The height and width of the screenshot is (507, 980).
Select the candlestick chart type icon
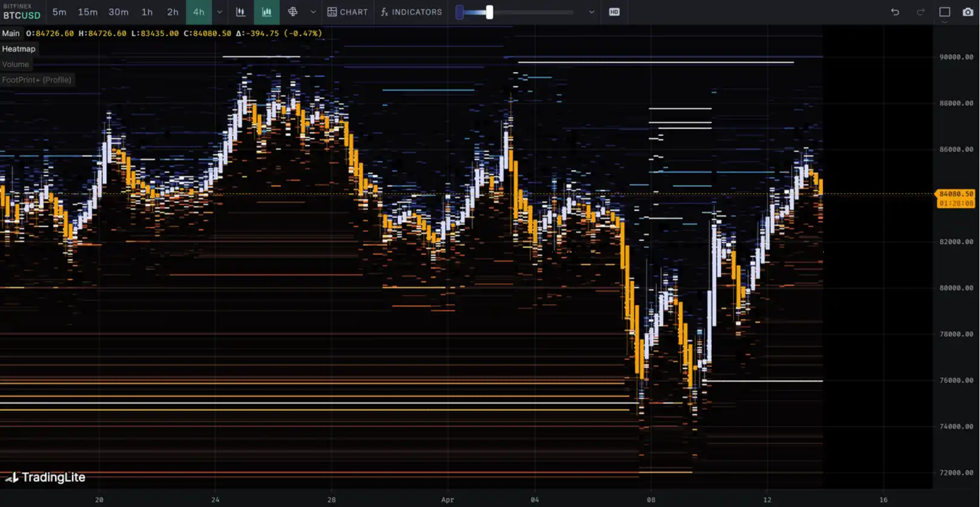point(240,12)
